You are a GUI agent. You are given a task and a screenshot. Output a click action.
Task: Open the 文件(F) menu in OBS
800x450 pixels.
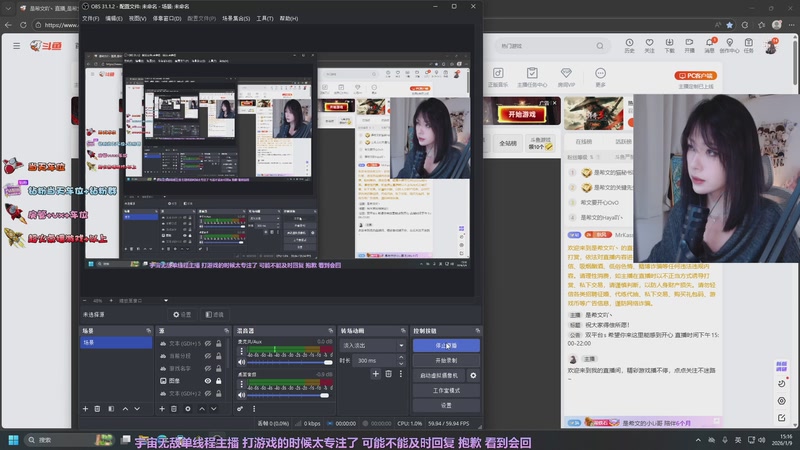click(x=90, y=18)
